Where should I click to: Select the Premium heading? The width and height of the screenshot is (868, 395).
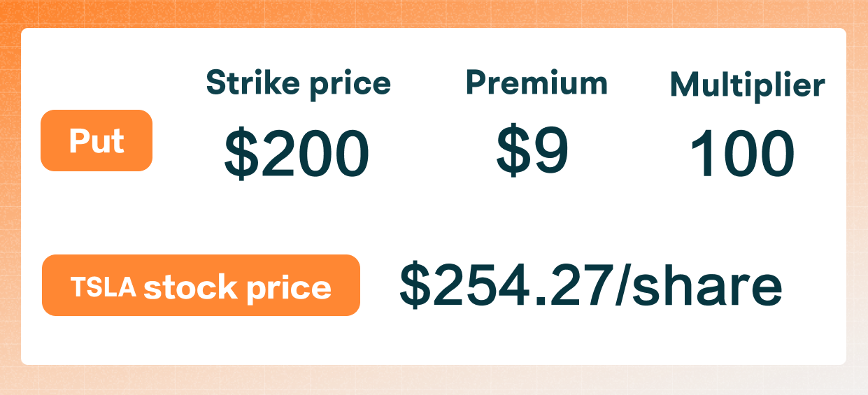[x=536, y=83]
